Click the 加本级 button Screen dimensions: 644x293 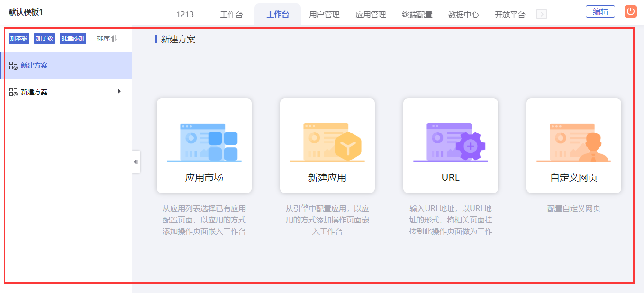(x=19, y=38)
